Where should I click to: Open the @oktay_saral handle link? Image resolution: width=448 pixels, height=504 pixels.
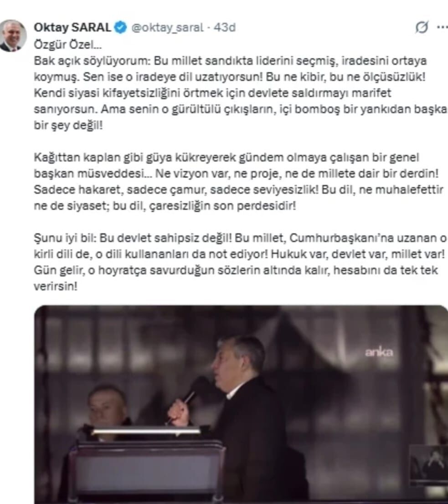coord(167,28)
